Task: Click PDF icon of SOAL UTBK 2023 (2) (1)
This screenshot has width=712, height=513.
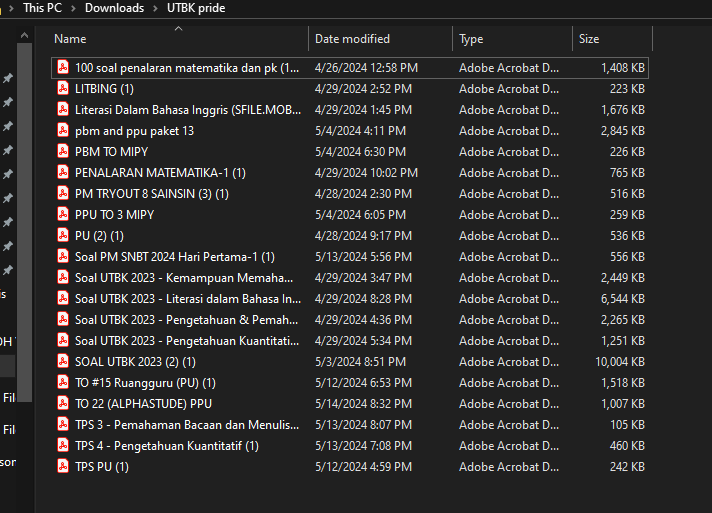Action: pos(63,361)
